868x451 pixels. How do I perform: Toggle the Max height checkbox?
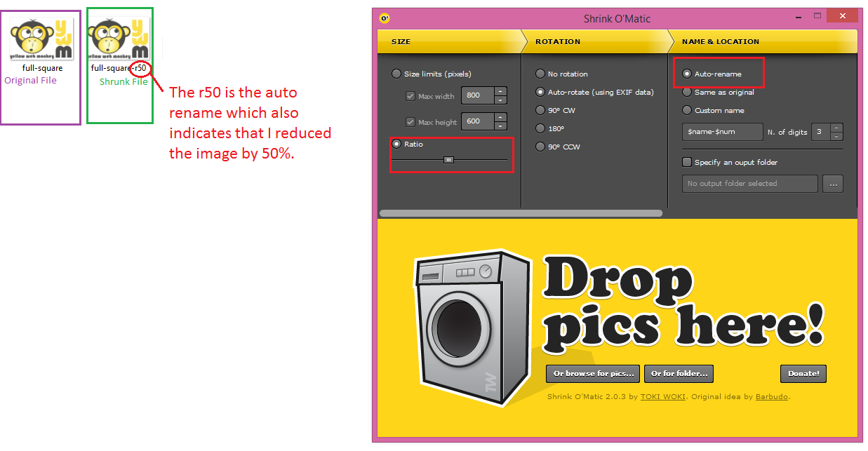click(410, 122)
